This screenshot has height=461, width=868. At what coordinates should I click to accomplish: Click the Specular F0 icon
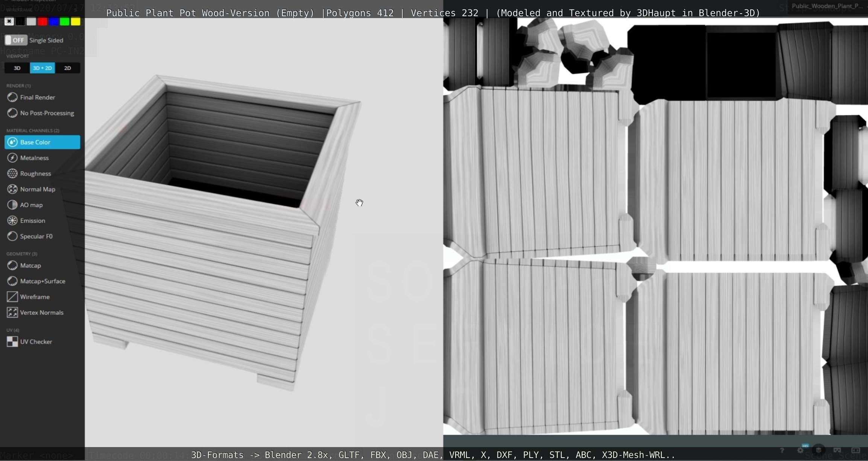[x=12, y=236]
